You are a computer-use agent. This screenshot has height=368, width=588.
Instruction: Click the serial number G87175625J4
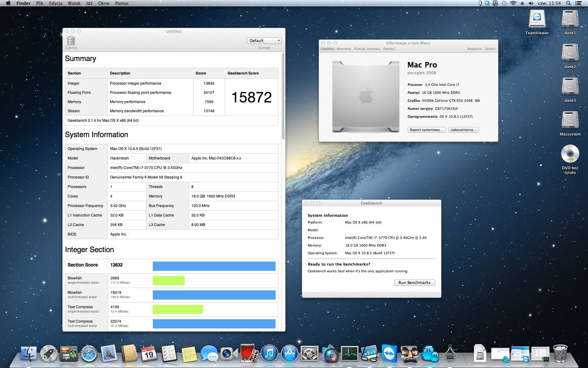click(446, 109)
